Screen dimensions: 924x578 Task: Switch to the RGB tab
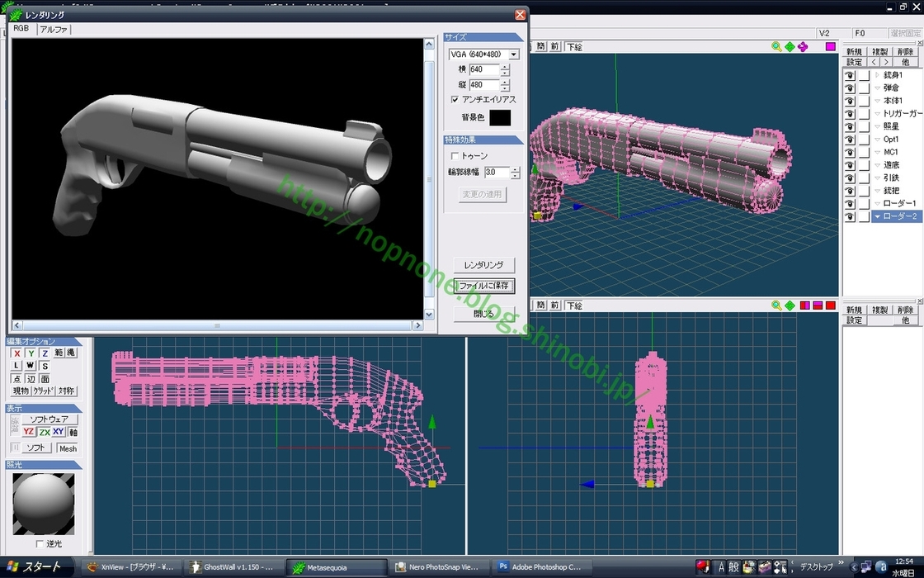[x=21, y=28]
